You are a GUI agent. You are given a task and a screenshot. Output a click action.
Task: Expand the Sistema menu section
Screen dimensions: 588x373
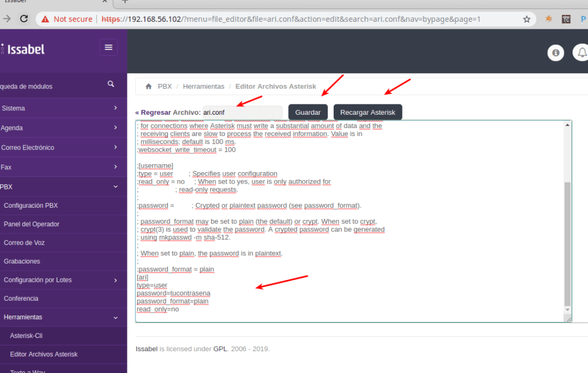[34, 108]
